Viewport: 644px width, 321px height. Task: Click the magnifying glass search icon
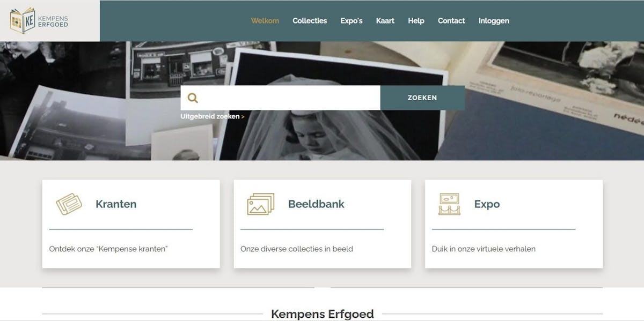pyautogui.click(x=193, y=98)
